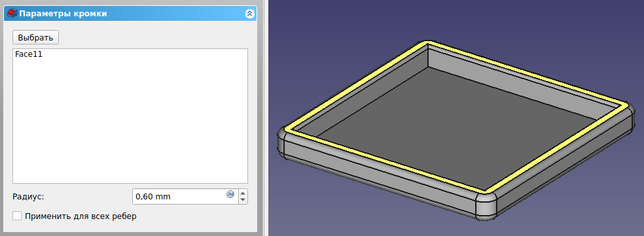Open the expression editor icon in the radius field
644x236 pixels.
pyautogui.click(x=230, y=194)
